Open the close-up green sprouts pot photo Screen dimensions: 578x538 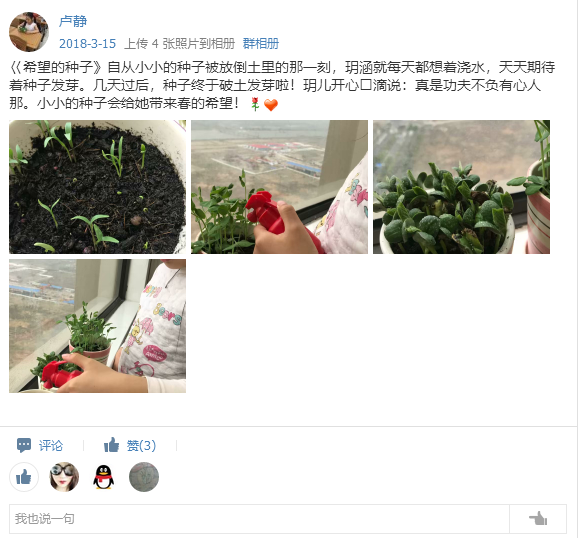click(x=461, y=187)
